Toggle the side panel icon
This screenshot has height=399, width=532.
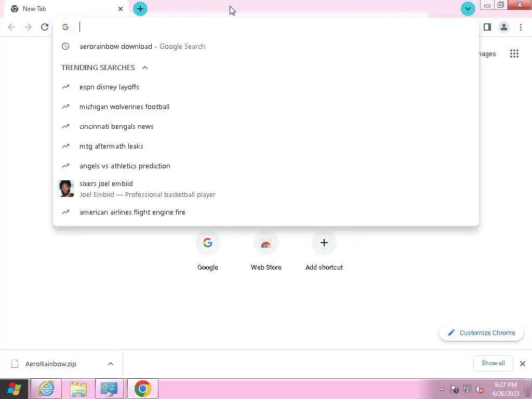pyautogui.click(x=487, y=27)
